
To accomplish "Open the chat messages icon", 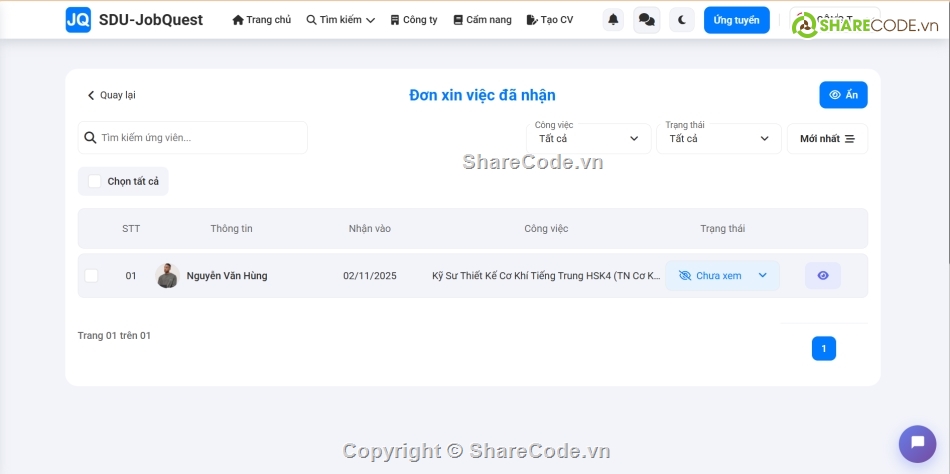I will click(x=646, y=20).
